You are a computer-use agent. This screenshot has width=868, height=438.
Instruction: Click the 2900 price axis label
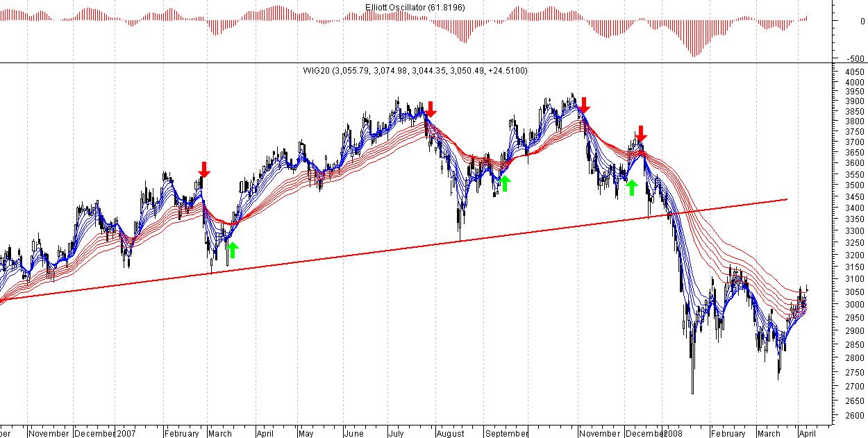pos(855,331)
